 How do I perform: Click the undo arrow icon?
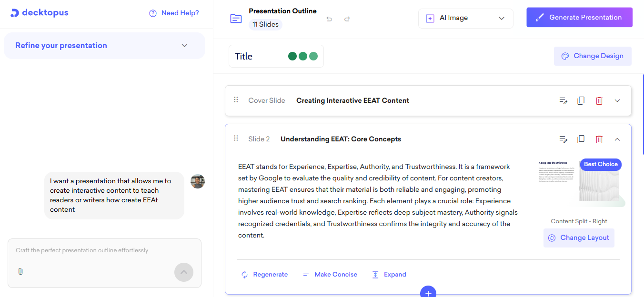pos(329,19)
